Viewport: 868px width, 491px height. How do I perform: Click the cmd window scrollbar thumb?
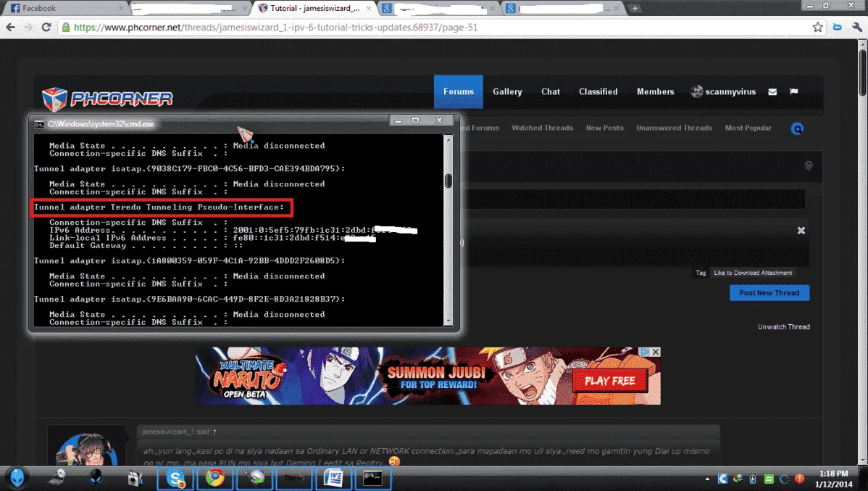448,181
